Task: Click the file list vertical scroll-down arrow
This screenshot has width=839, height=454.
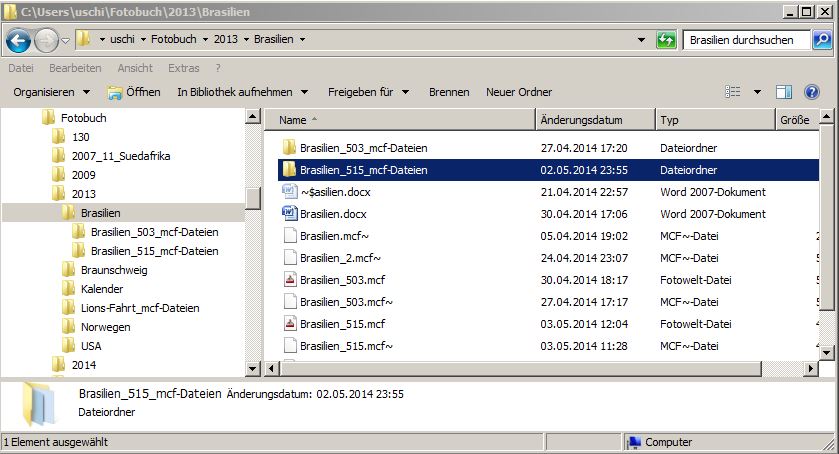Action: coord(826,352)
